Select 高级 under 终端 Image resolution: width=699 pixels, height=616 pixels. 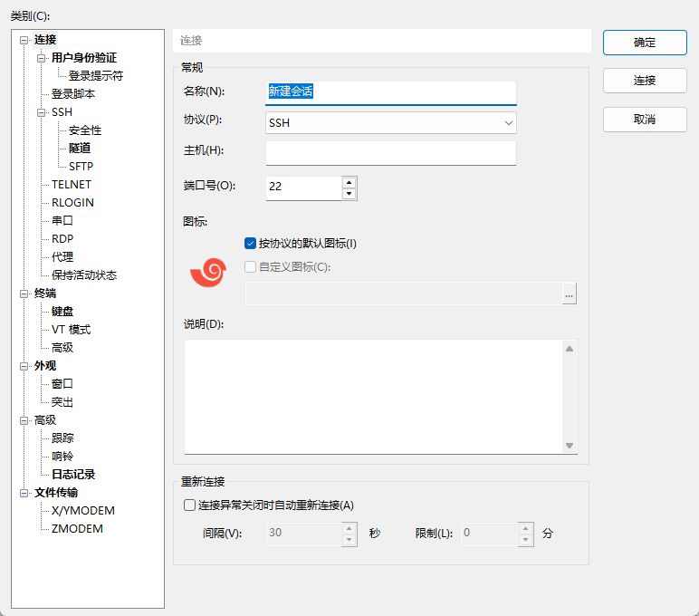pyautogui.click(x=62, y=348)
